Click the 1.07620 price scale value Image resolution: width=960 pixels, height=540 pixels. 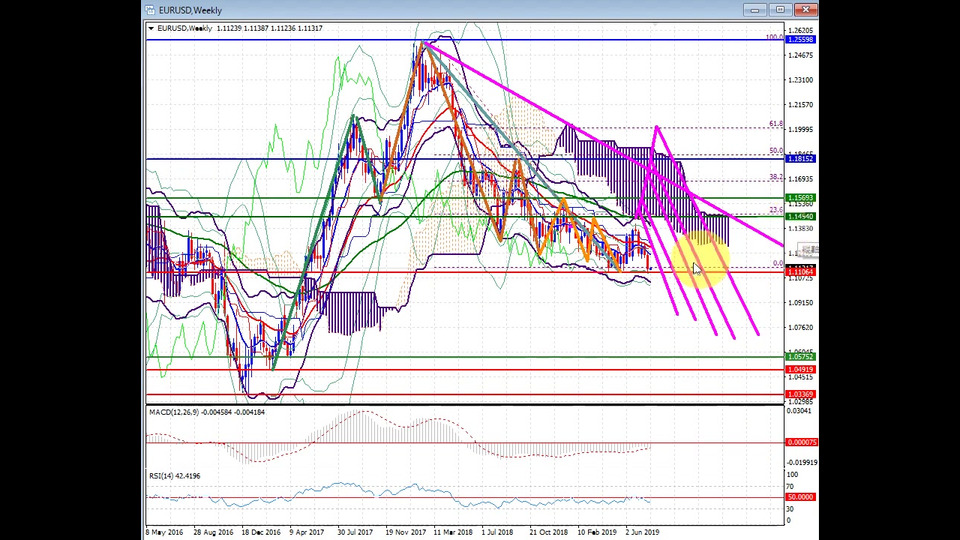click(801, 328)
